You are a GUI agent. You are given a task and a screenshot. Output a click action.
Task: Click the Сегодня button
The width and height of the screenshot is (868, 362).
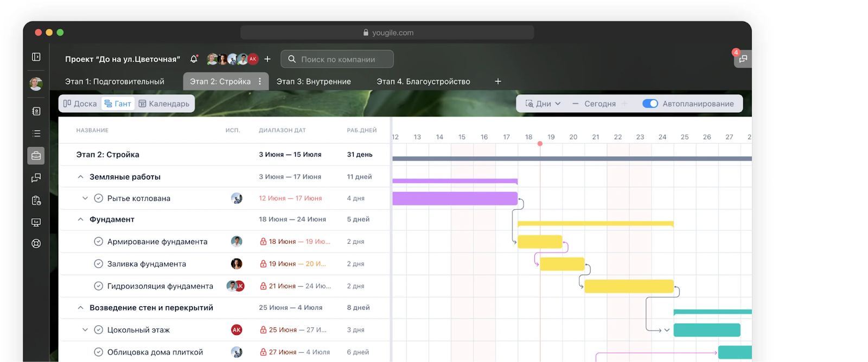[599, 104]
